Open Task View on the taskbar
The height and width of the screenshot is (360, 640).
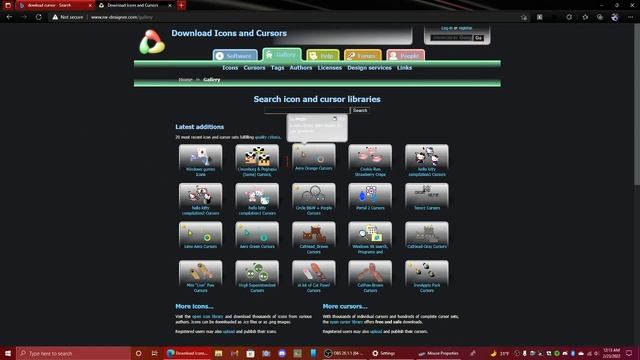coord(154,353)
